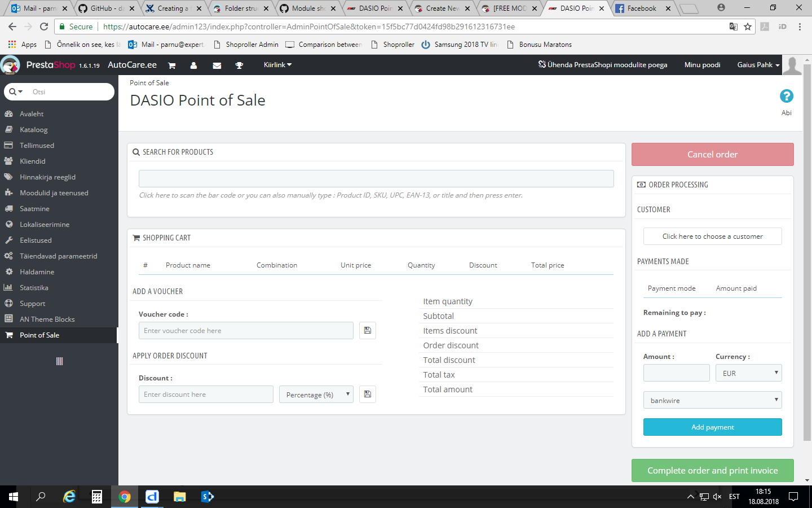Open Calculator from the taskbar

point(97,497)
